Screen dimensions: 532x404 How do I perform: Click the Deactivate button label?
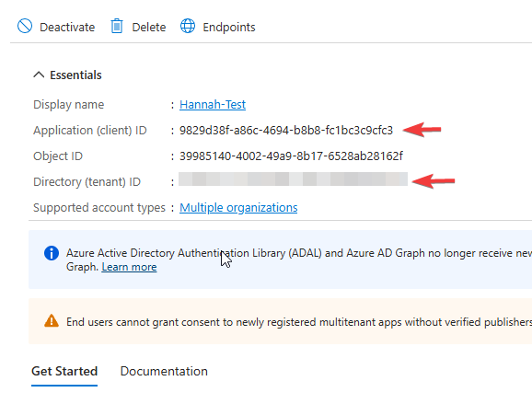(67, 27)
